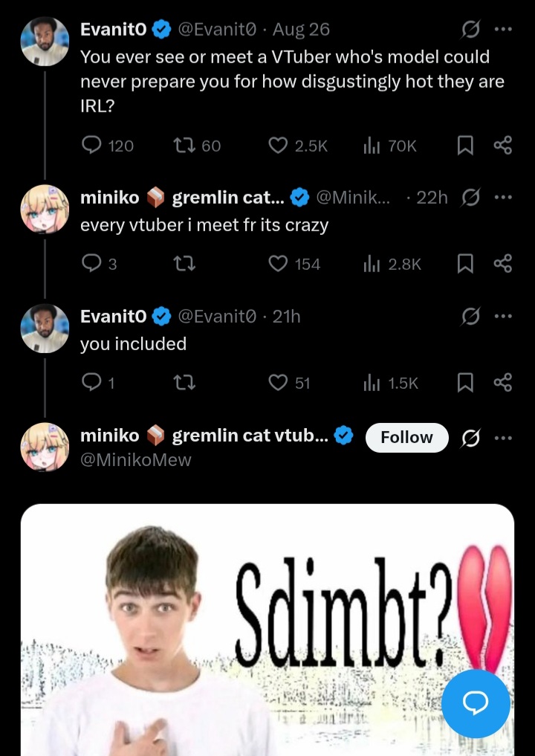Viewport: 535px width, 756px height.
Task: Share Evanit0's first tweet
Action: [503, 146]
